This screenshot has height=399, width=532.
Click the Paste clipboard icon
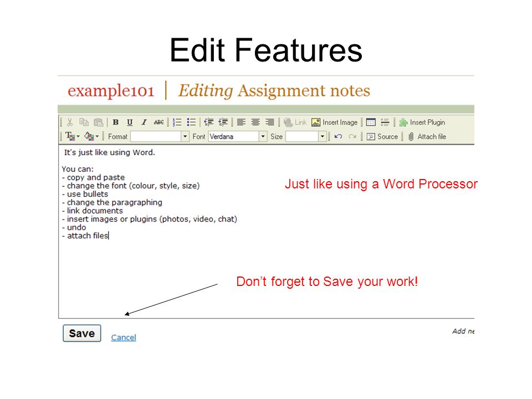(x=99, y=122)
